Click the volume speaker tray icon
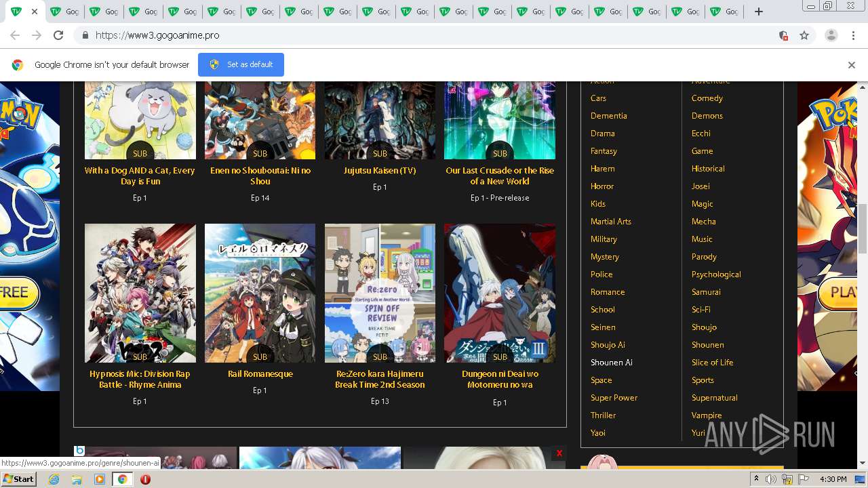The image size is (868, 488). [x=771, y=479]
